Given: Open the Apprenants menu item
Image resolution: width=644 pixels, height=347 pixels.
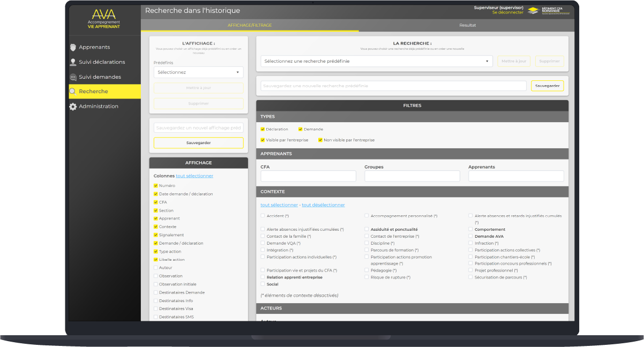Looking at the screenshot, I should pos(105,47).
